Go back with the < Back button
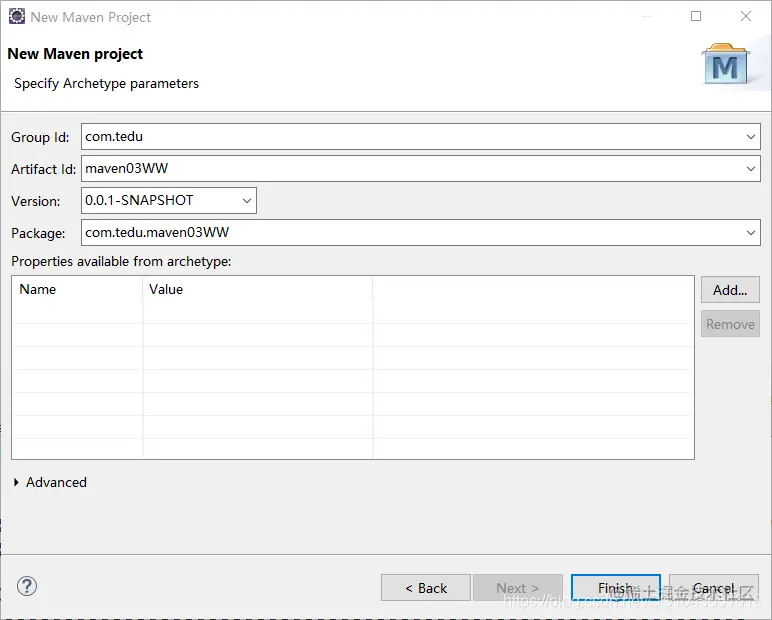The height and width of the screenshot is (620, 772). tap(426, 588)
